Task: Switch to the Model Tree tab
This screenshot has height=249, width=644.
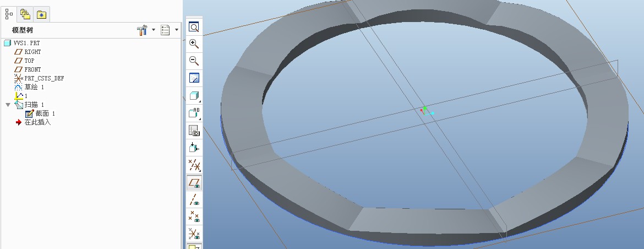Action: point(9,14)
